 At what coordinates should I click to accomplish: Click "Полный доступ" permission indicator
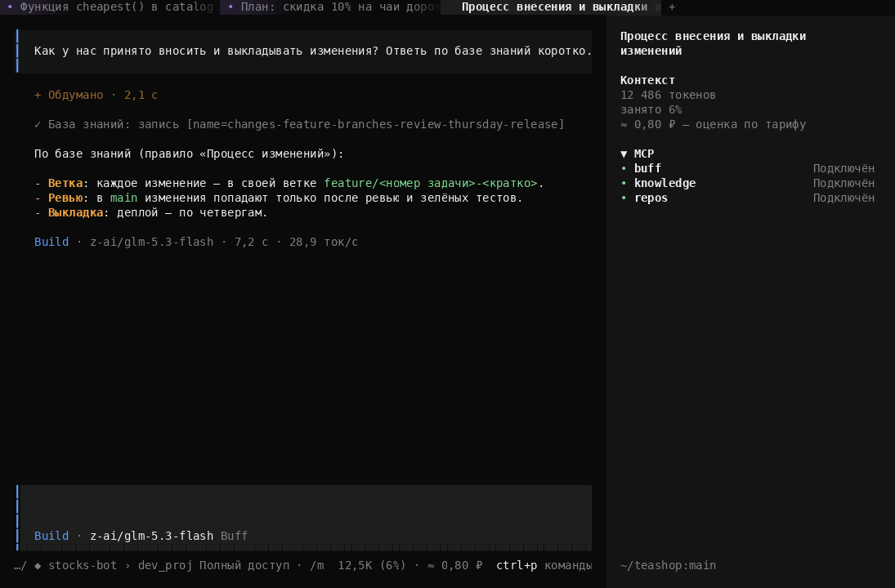[x=244, y=566]
